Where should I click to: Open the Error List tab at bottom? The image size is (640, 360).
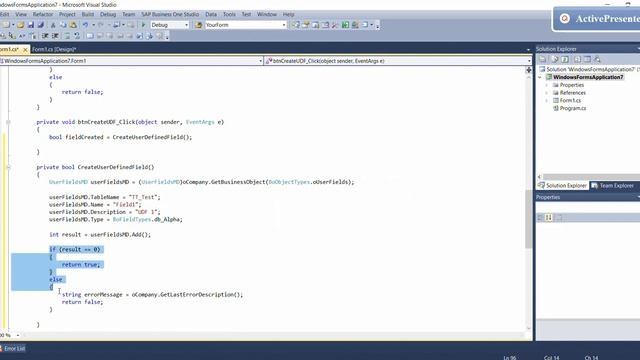point(14,348)
